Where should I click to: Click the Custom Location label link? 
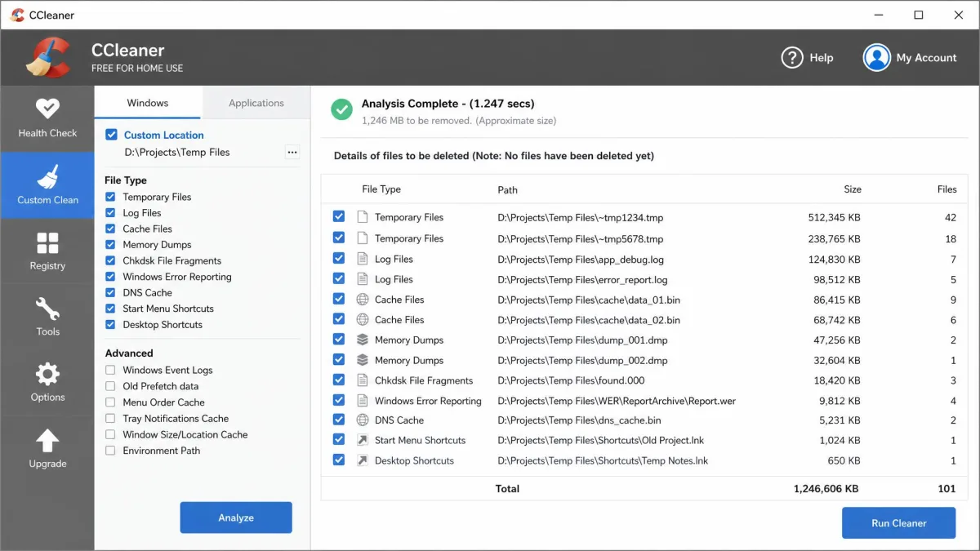tap(164, 135)
